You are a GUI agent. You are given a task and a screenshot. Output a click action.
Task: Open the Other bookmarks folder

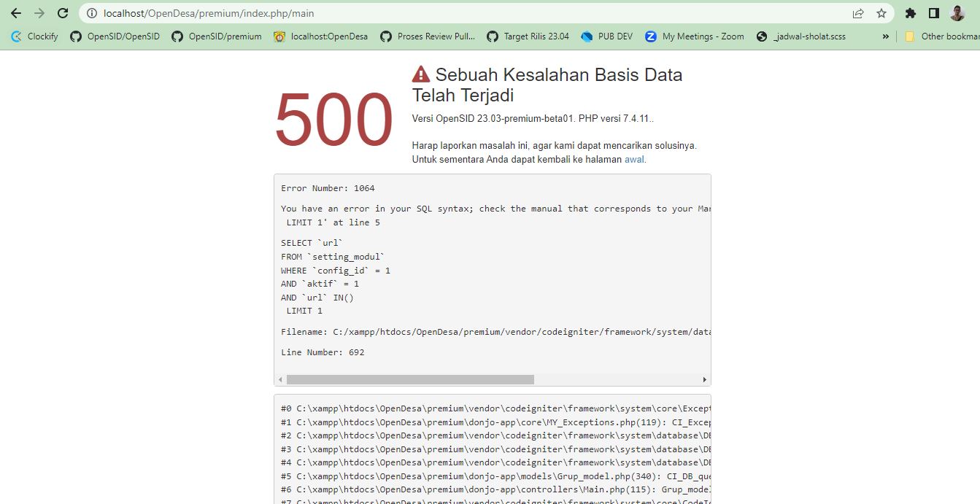[x=942, y=36]
